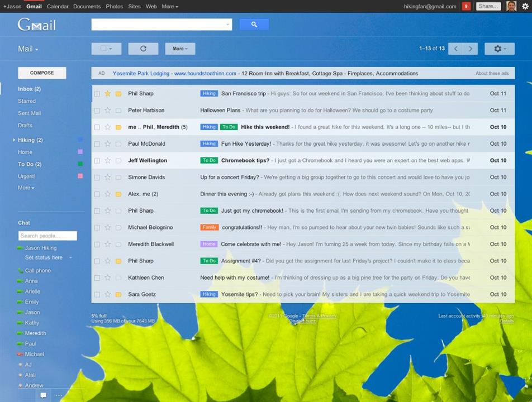Expand More labels in the sidebar
This screenshot has height=402, width=532.
[26, 188]
